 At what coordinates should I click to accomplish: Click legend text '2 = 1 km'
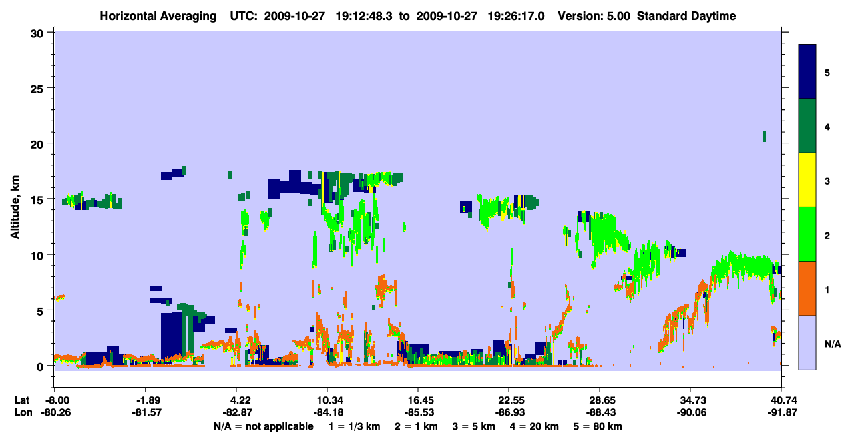point(415,426)
